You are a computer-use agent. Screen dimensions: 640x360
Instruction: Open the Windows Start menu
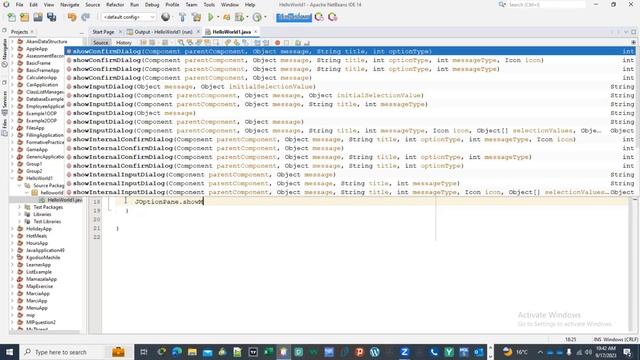[9, 352]
